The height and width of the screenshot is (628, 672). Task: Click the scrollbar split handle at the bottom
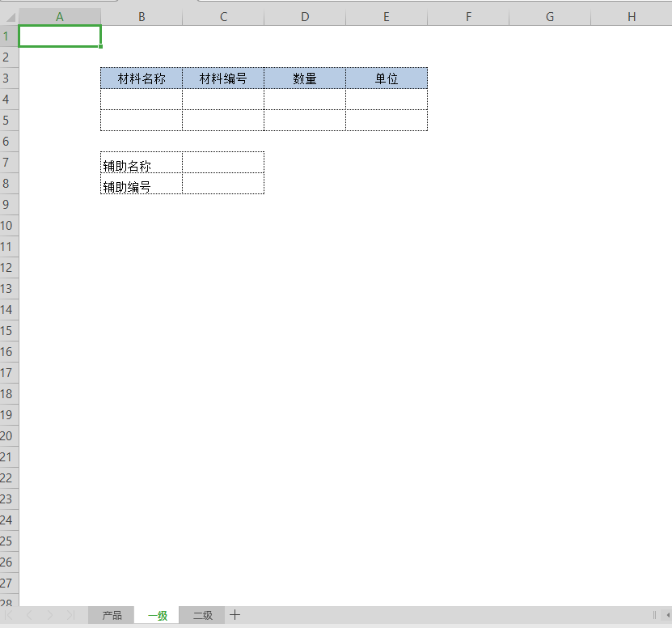click(654, 615)
